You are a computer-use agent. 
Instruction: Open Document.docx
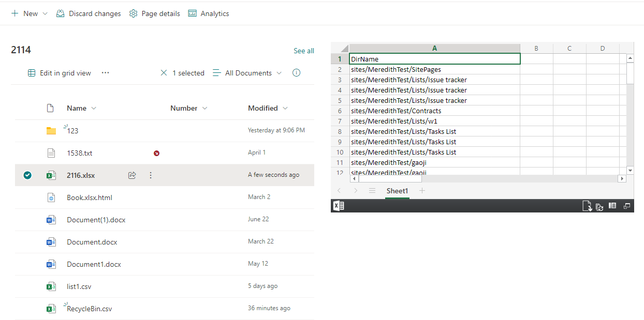click(92, 242)
